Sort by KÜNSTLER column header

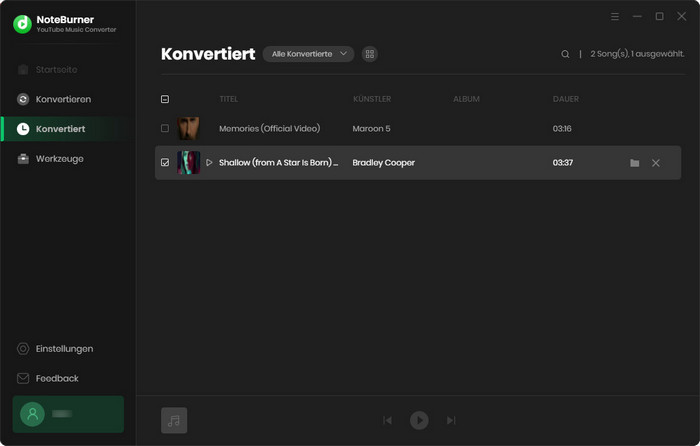372,99
